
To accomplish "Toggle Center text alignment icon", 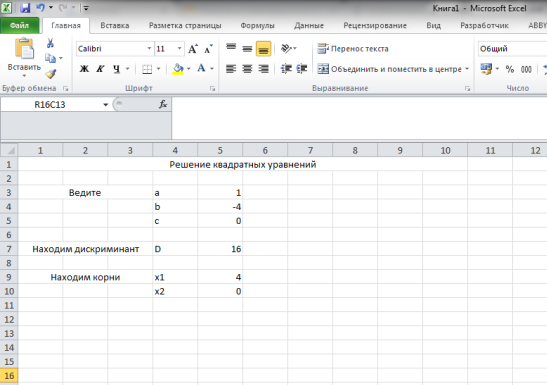I will pyautogui.click(x=247, y=69).
